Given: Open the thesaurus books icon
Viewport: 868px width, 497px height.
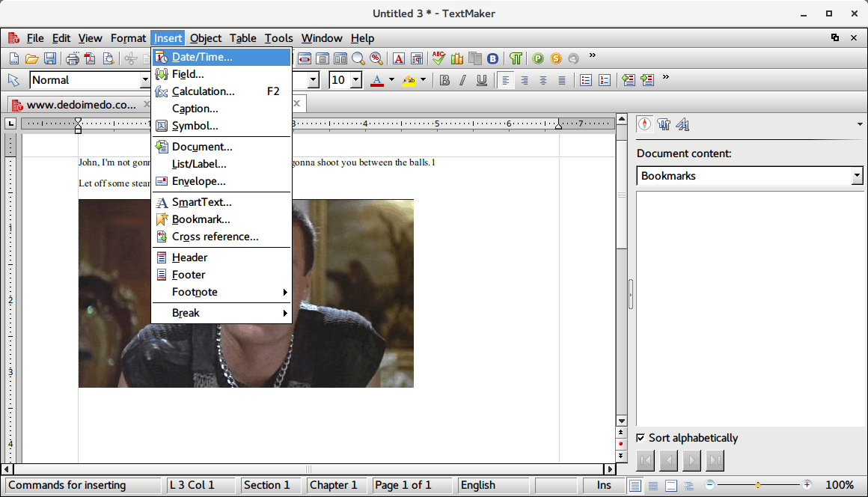Looking at the screenshot, I should click(x=457, y=58).
